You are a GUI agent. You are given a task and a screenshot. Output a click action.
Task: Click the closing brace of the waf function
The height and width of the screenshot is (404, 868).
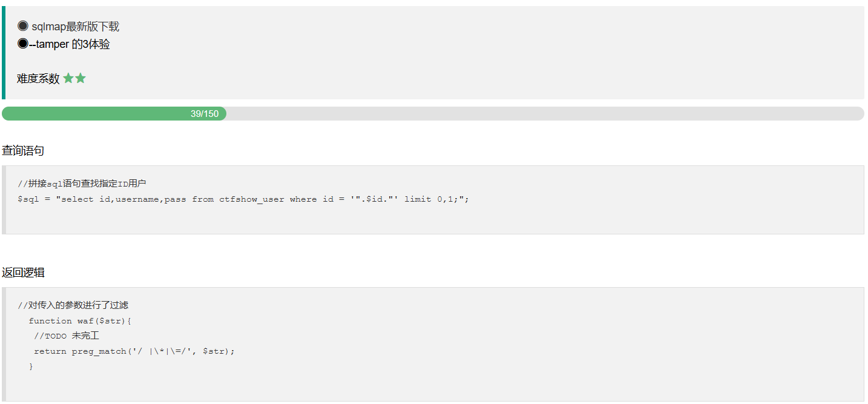(x=31, y=366)
